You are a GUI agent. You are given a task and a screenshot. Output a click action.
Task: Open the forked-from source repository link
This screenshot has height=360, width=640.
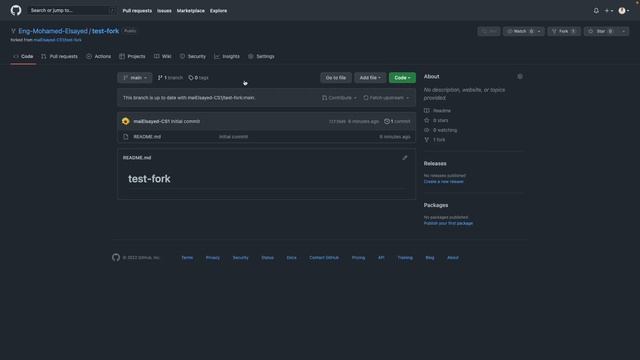coord(58,40)
